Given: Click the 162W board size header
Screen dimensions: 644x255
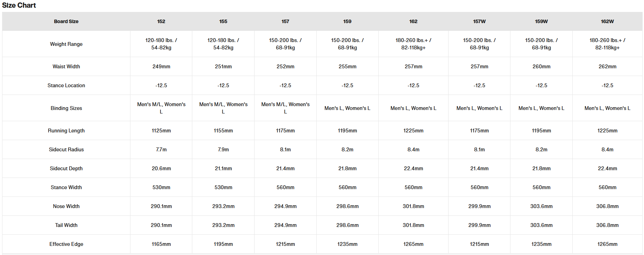Looking at the screenshot, I should (x=607, y=21).
